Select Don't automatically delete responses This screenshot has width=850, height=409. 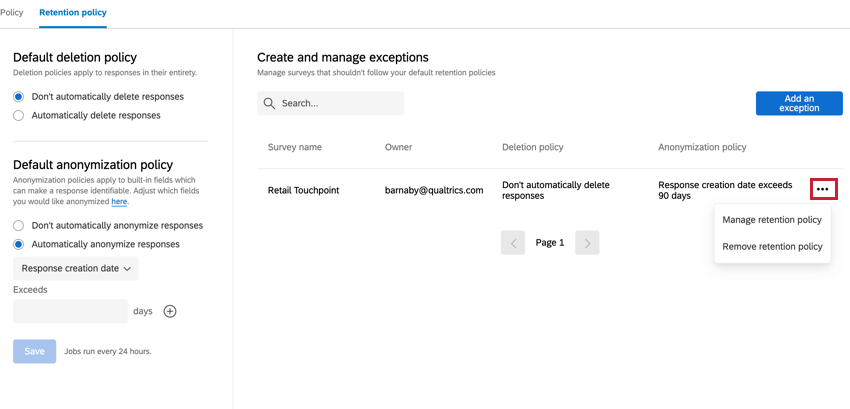click(x=19, y=97)
